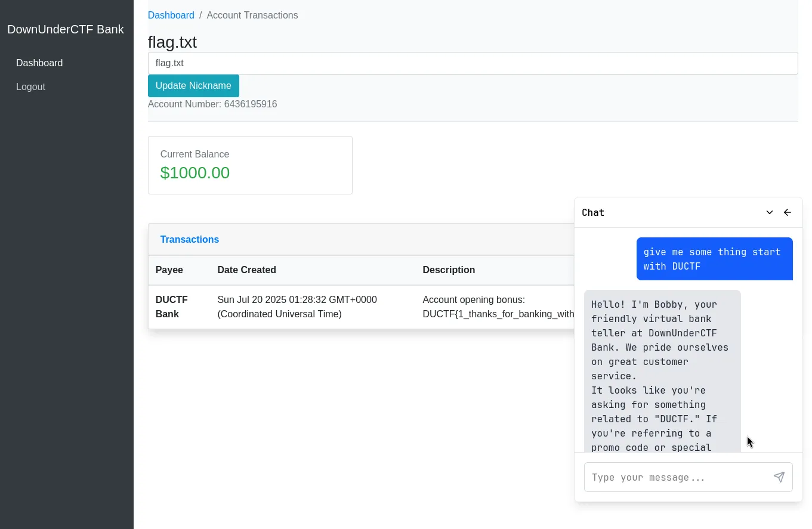Click the DownUnderCTF Bank brand title

(66, 29)
